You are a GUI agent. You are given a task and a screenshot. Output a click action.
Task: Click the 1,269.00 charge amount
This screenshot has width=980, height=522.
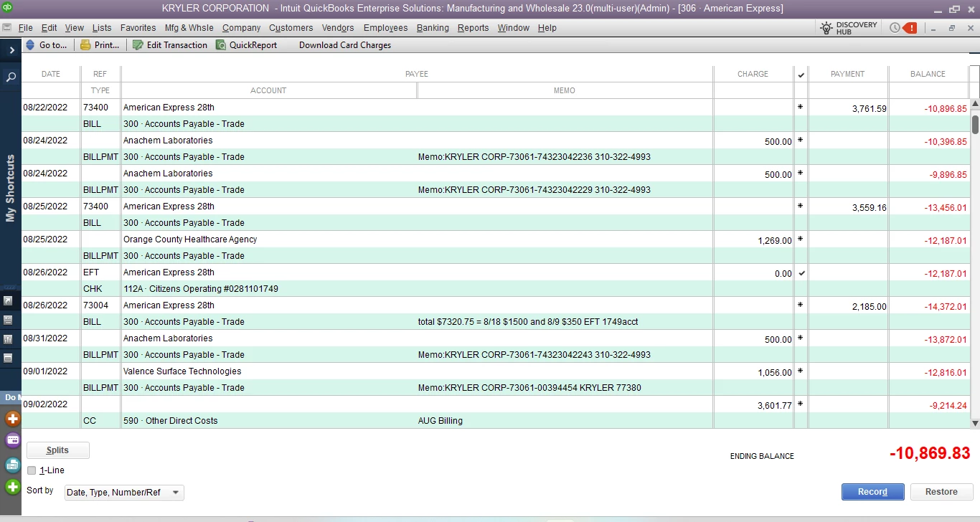point(775,241)
